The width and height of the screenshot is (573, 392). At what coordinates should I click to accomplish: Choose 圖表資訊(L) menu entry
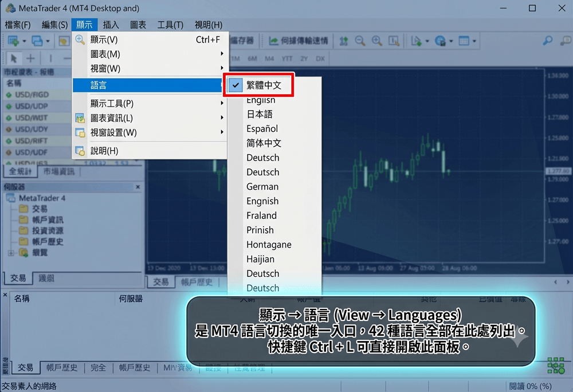151,118
